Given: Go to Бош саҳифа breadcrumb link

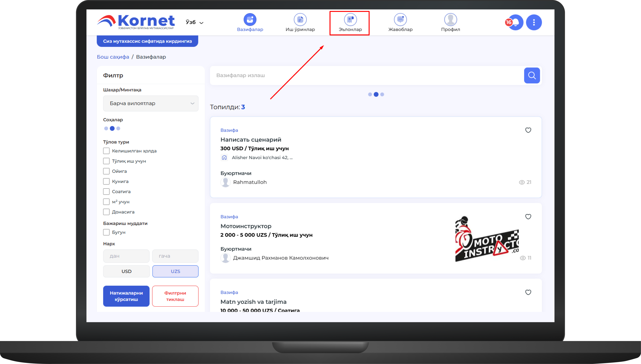Looking at the screenshot, I should (113, 57).
